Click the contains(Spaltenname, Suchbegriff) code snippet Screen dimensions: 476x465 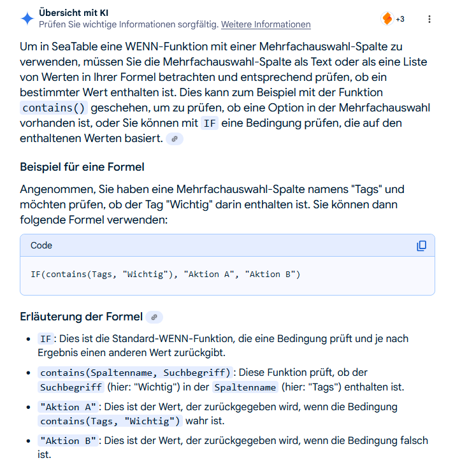pyautogui.click(x=135, y=373)
